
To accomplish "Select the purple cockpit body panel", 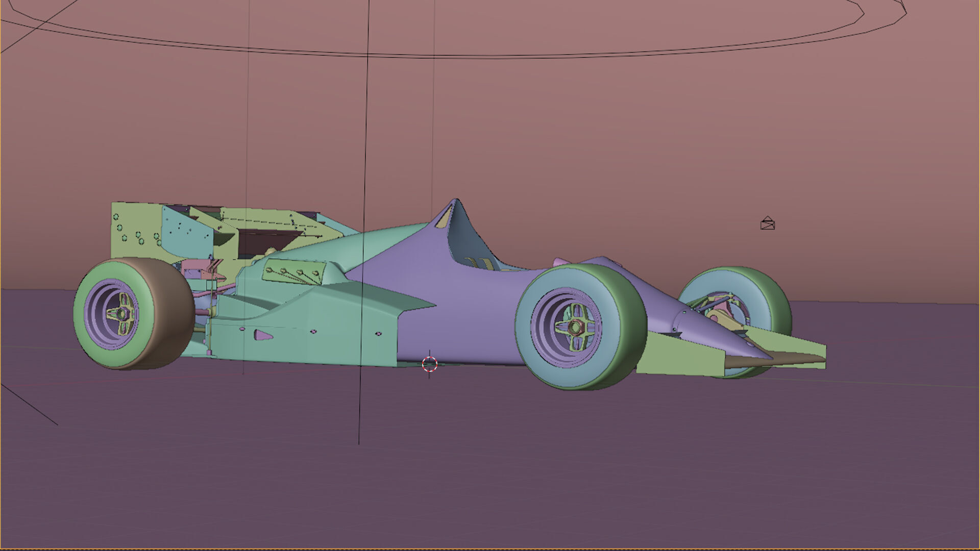I will pyautogui.click(x=459, y=306).
